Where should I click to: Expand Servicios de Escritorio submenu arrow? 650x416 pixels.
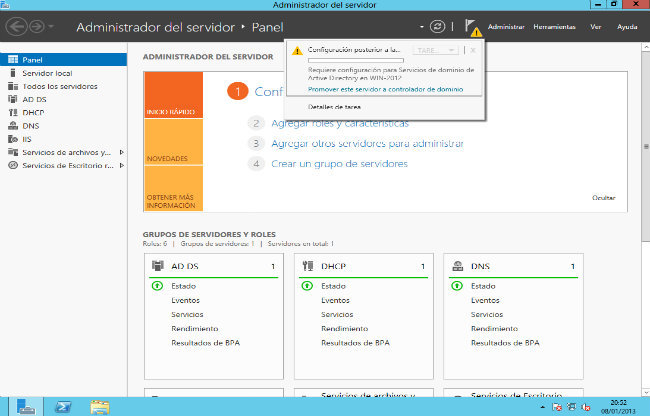point(121,165)
